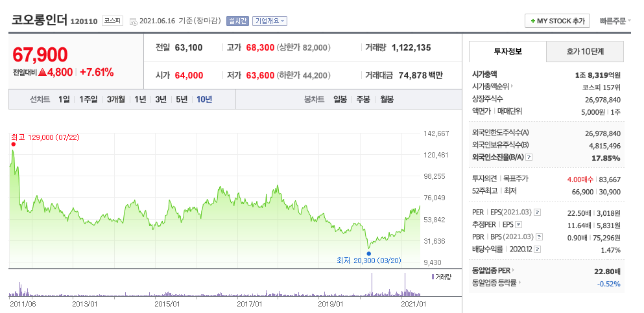The height and width of the screenshot is (313, 644).
Task: Select the 10년 line chart period
Action: [x=204, y=99]
